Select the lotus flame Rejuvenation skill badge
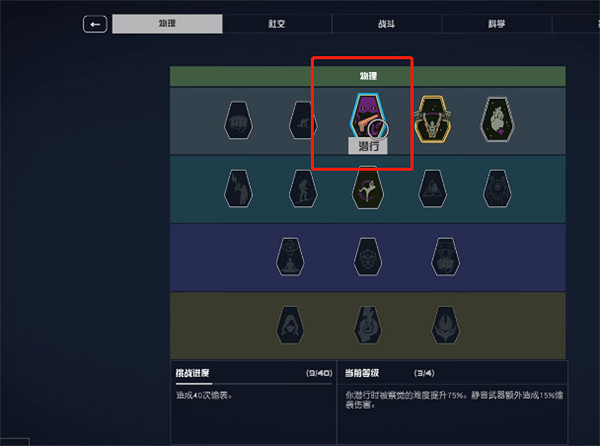Image resolution: width=600 pixels, height=446 pixels. 445,325
